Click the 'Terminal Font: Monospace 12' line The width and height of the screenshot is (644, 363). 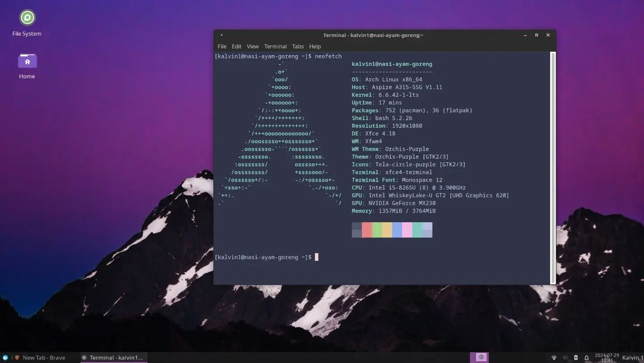[x=397, y=180]
